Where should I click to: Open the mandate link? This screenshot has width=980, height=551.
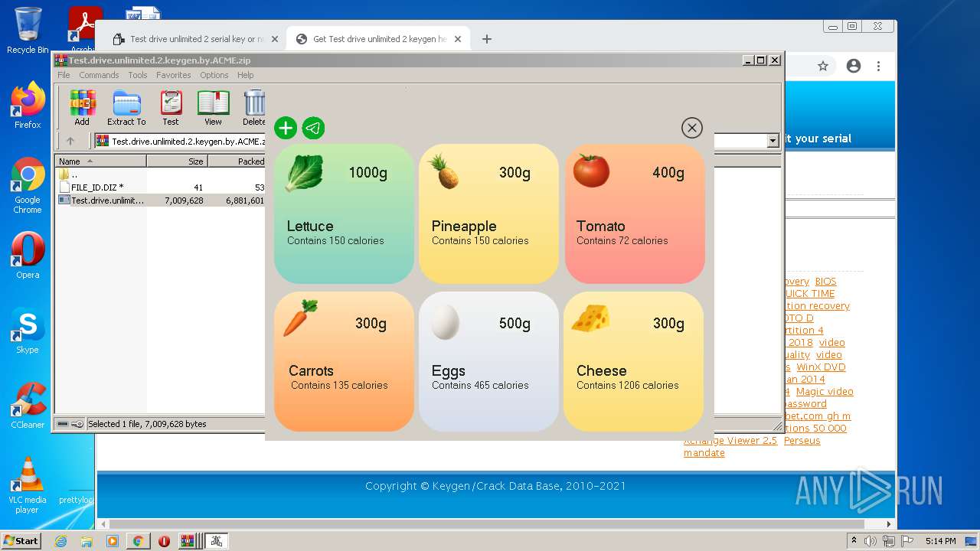[x=704, y=453]
